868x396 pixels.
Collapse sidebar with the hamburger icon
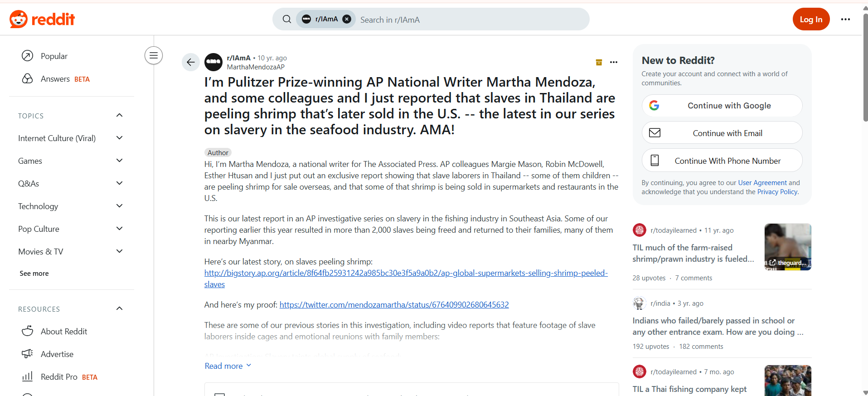click(154, 55)
